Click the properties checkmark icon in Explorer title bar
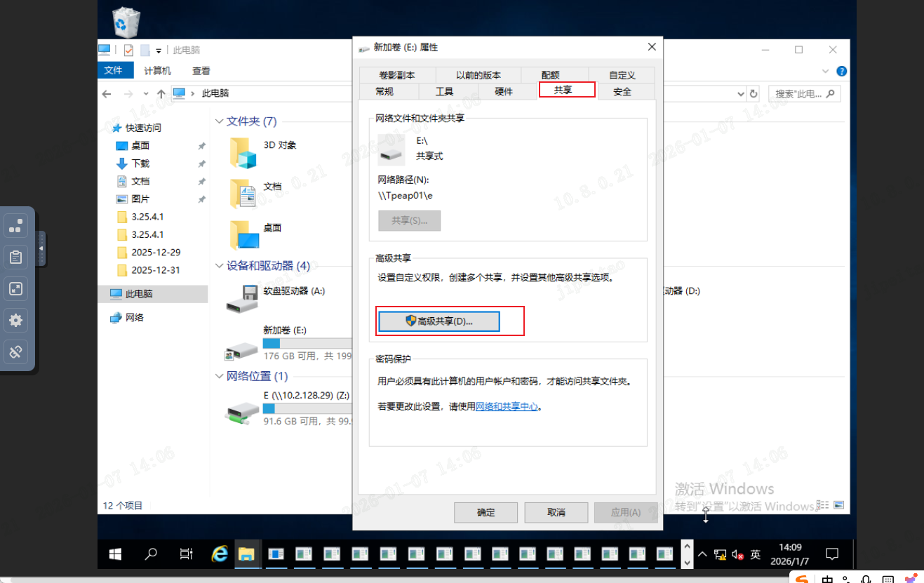The height and width of the screenshot is (583, 924). tap(128, 51)
